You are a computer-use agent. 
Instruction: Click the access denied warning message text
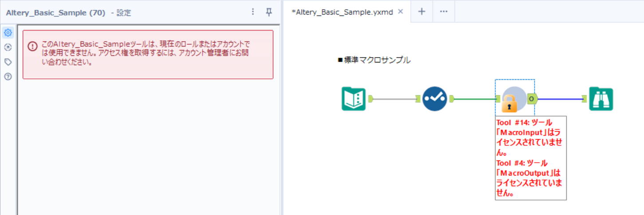pyautogui.click(x=146, y=53)
